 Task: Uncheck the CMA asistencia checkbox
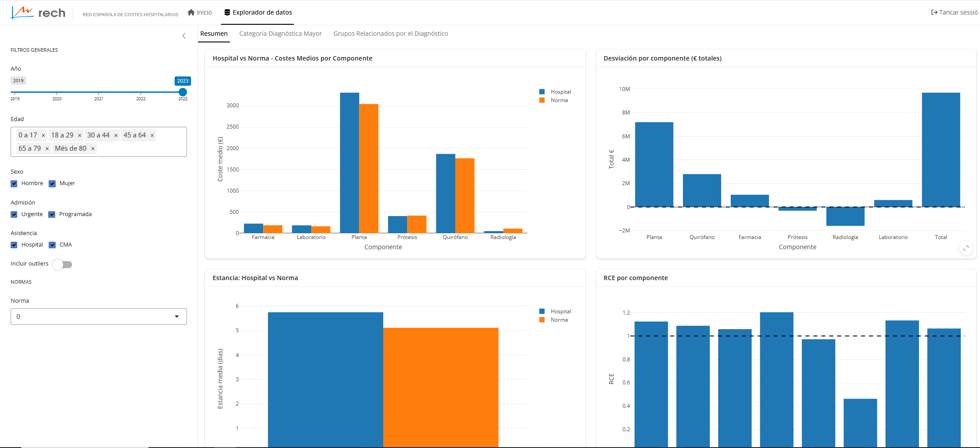click(x=52, y=245)
